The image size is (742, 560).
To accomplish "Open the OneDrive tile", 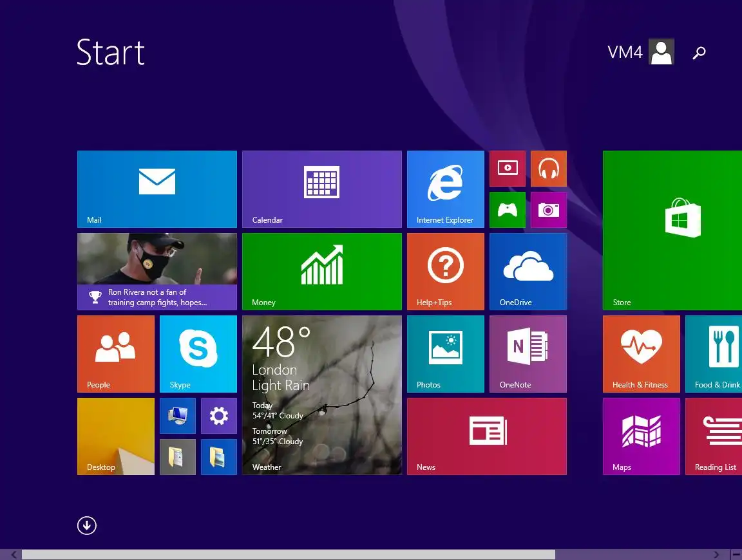I will (x=528, y=272).
